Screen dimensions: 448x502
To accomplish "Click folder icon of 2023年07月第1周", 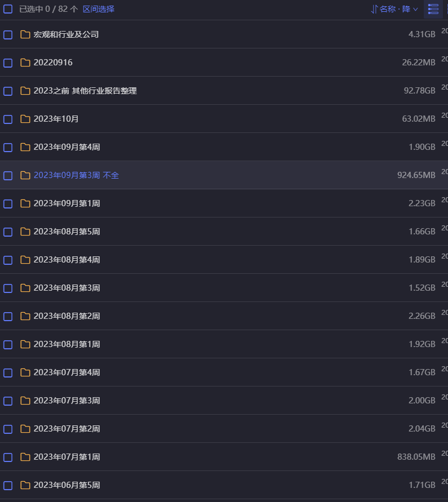I will pyautogui.click(x=25, y=457).
